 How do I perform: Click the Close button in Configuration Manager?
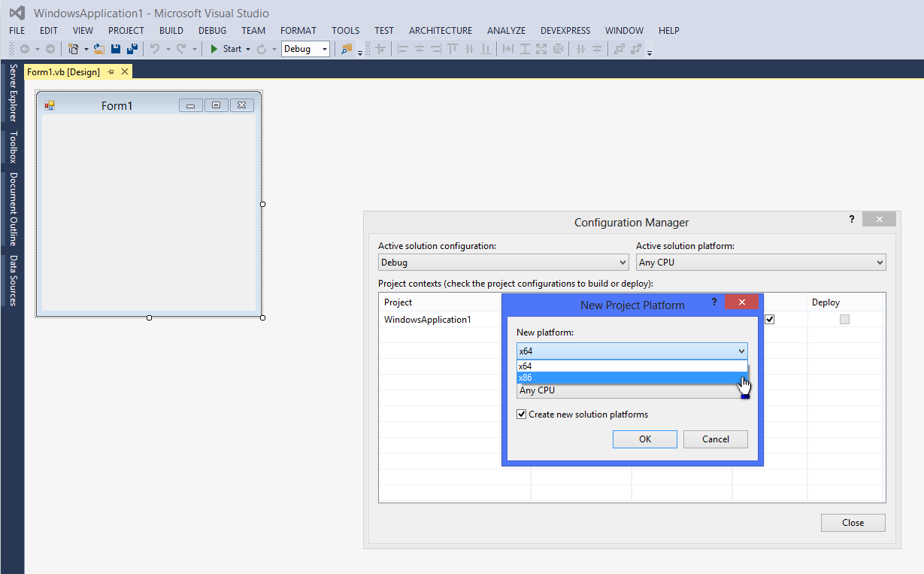853,523
